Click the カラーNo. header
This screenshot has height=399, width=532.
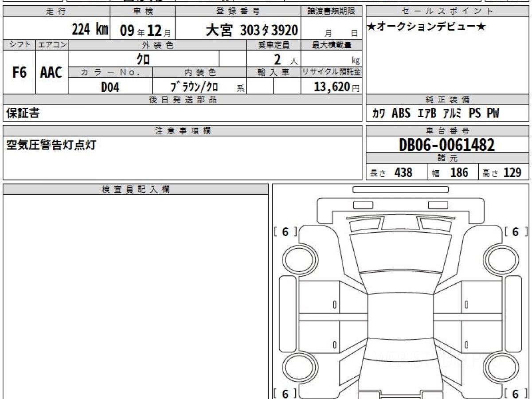110,72
